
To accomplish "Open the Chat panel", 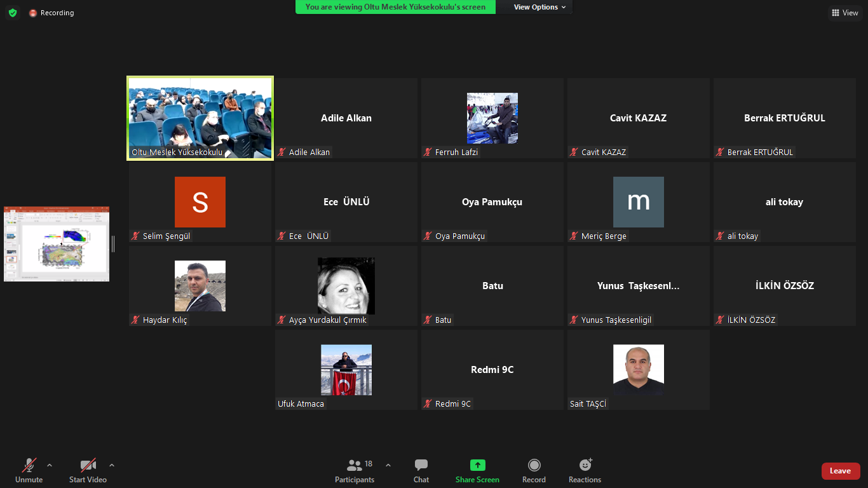I will (421, 471).
